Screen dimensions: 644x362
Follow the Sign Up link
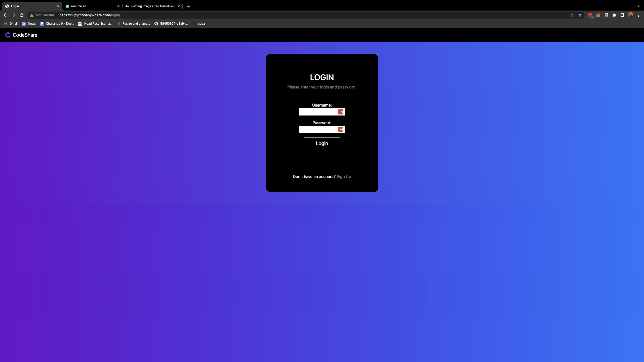344,176
